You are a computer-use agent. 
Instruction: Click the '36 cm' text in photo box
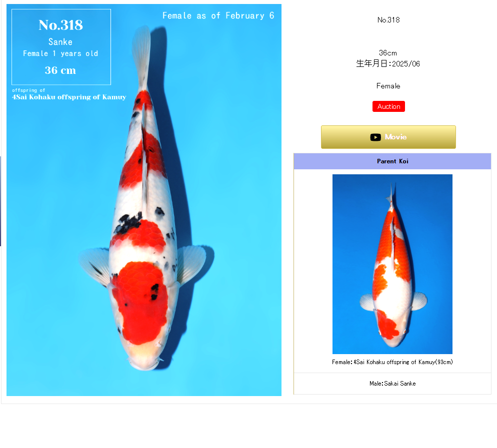point(60,70)
